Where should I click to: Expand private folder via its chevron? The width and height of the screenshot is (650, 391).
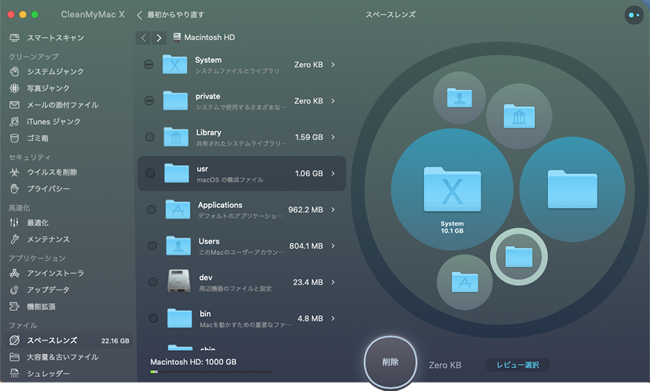pos(333,101)
